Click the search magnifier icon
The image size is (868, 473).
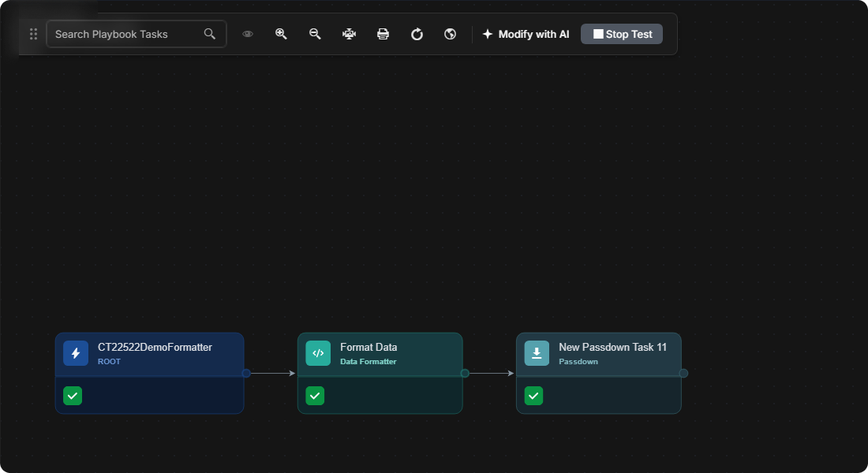pos(209,34)
